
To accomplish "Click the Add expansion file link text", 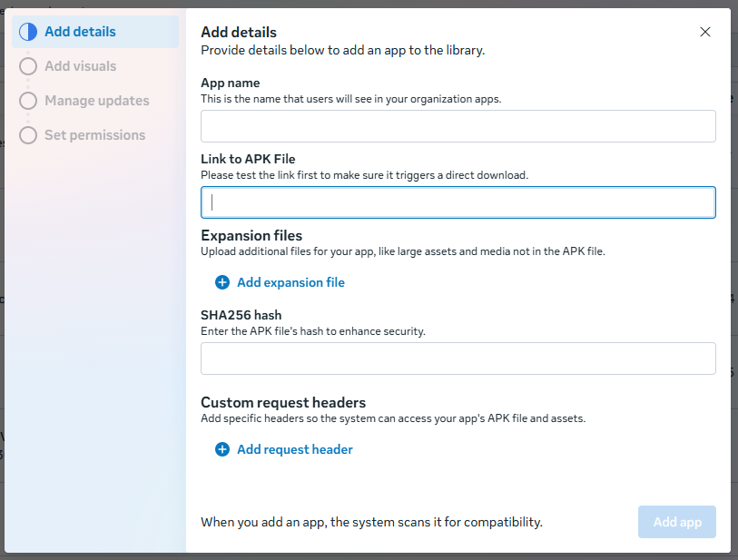I will click(x=290, y=282).
